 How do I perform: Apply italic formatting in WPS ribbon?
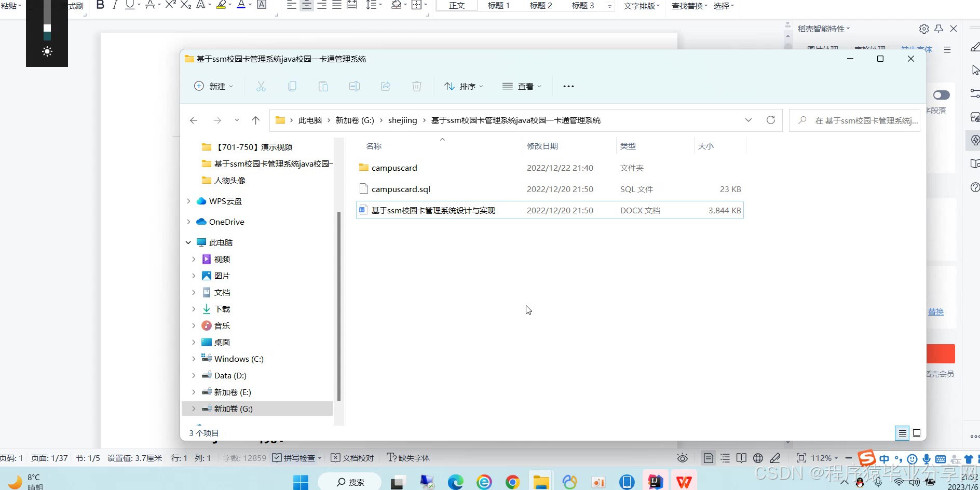point(115,5)
